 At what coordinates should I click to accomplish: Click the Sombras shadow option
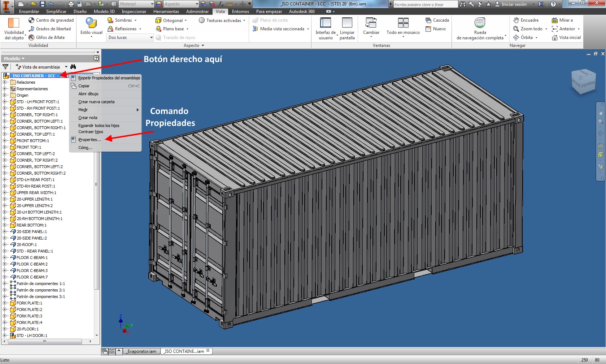tap(122, 20)
